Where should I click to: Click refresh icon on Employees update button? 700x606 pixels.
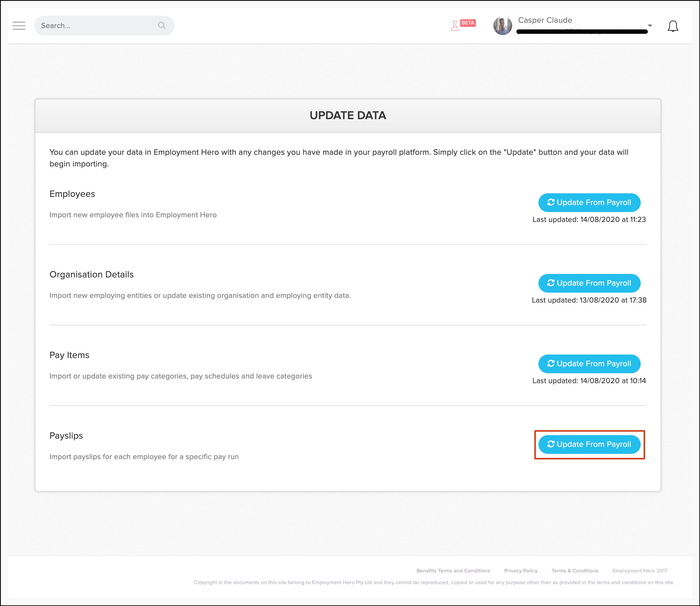coord(551,202)
